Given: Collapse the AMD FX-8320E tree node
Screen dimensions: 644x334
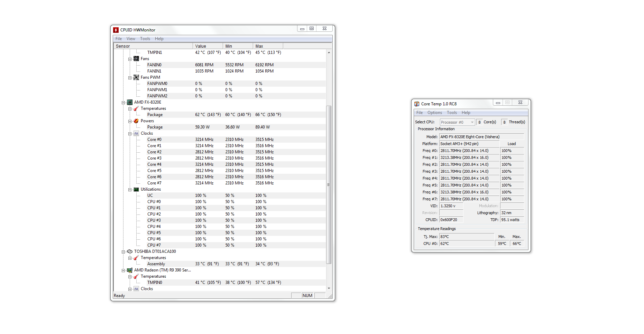Looking at the screenshot, I should (123, 103).
